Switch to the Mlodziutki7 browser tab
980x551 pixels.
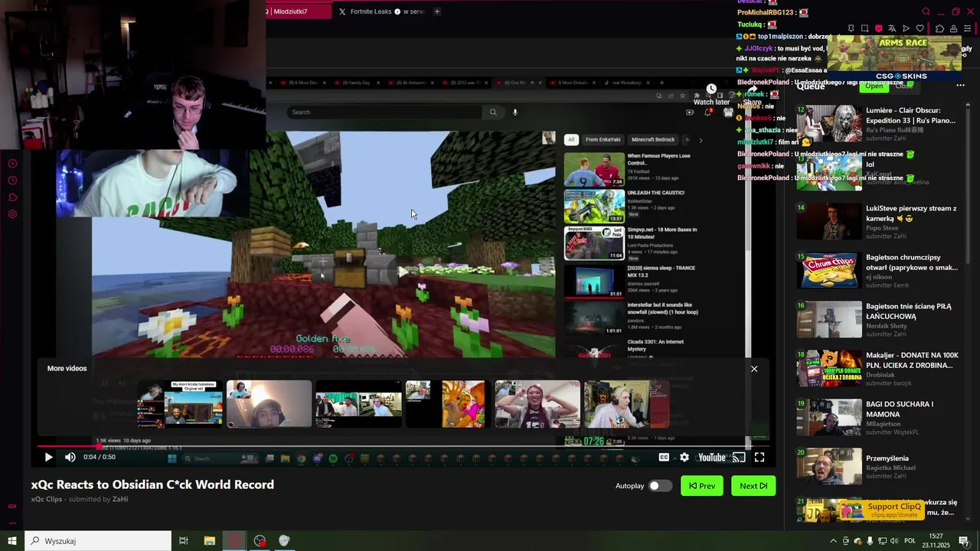click(x=299, y=11)
